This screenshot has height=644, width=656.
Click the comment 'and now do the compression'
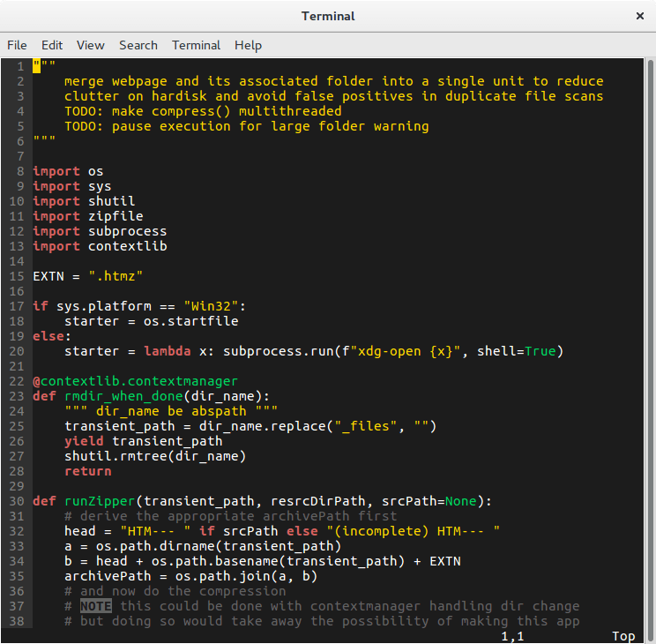point(175,591)
